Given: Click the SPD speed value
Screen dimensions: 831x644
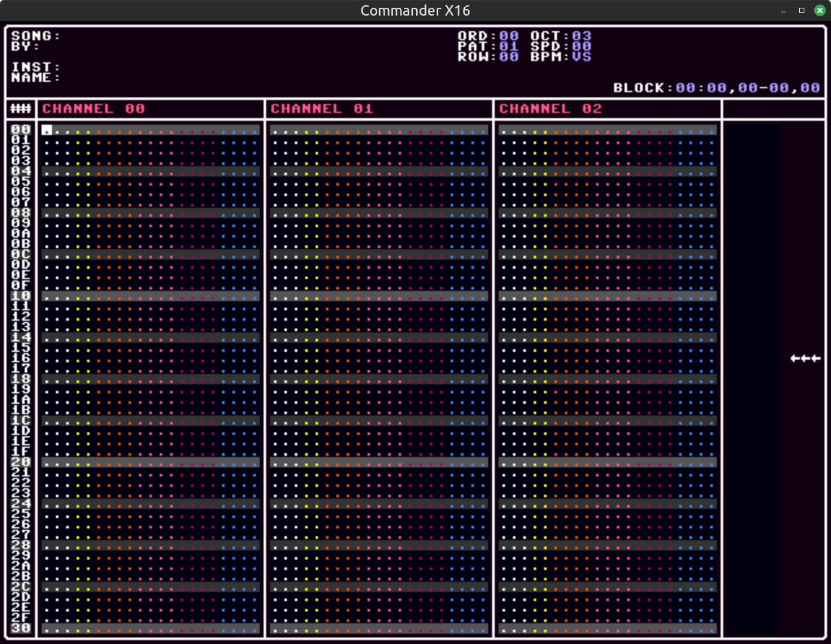Looking at the screenshot, I should click(582, 47).
